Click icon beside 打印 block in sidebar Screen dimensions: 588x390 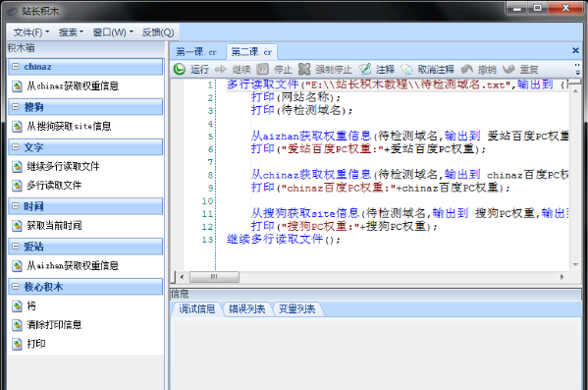point(17,344)
